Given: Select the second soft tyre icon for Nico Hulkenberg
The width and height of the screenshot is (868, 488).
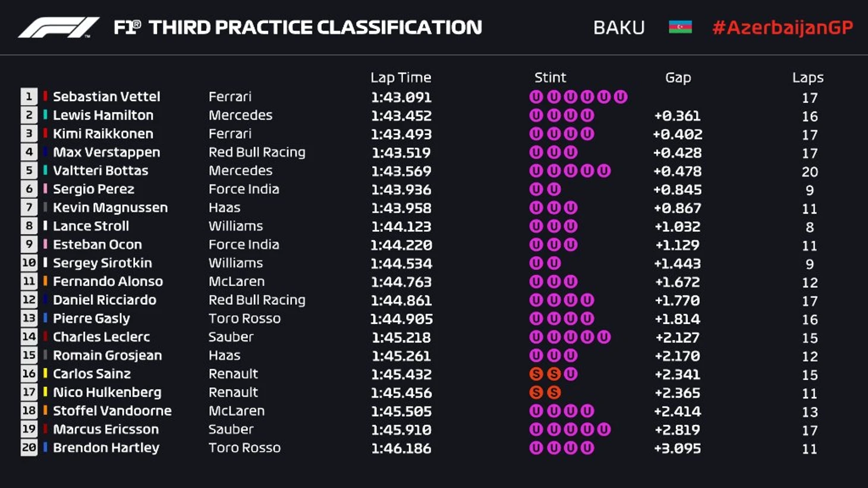Looking at the screenshot, I should (553, 392).
